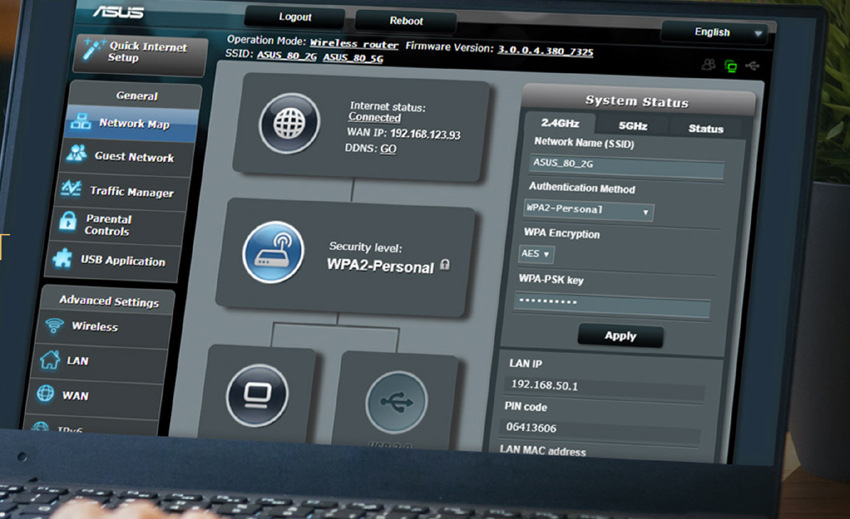Open Wireless advanced settings
The image size is (850, 519).
[103, 326]
